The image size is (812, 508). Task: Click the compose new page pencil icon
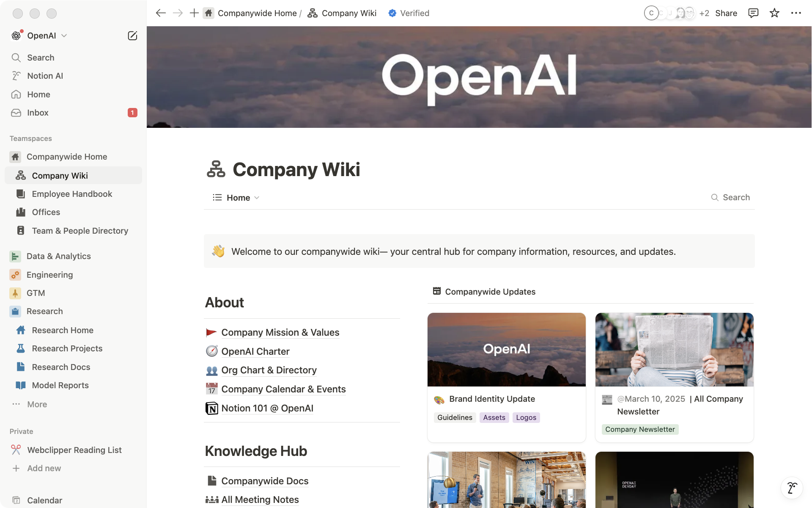(x=132, y=36)
